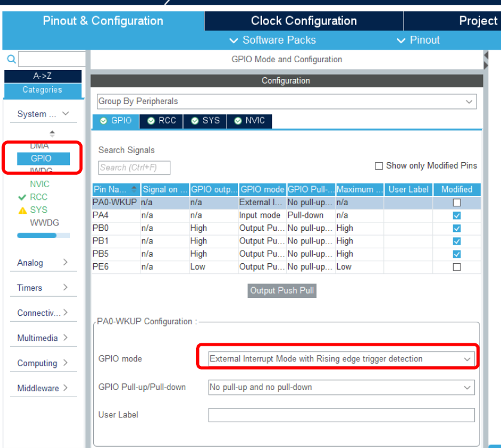Click the yellow warning icon beside SYS
The image size is (501, 448).
coord(22,210)
